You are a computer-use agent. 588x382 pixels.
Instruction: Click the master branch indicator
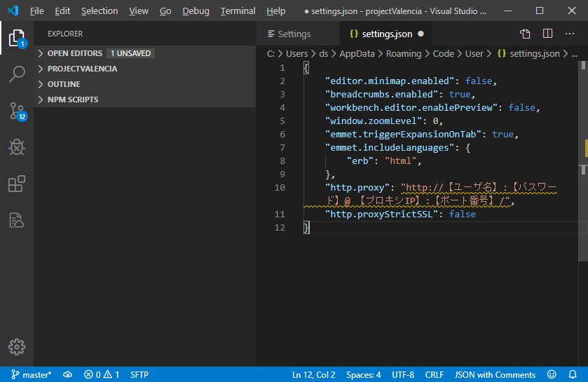pos(31,375)
